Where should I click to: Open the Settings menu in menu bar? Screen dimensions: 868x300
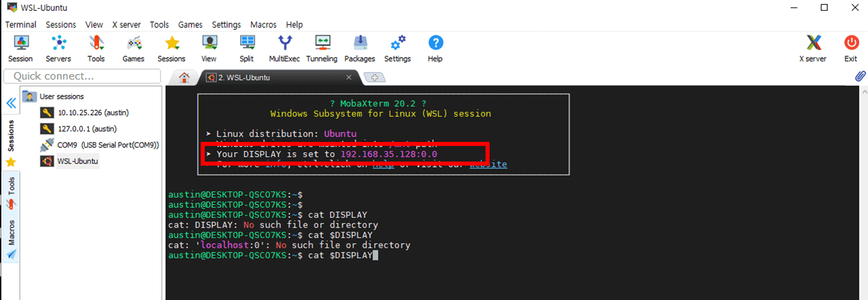[226, 24]
